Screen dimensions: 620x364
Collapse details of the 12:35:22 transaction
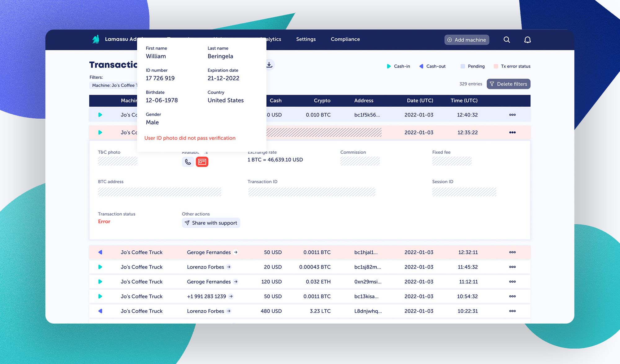pos(512,133)
